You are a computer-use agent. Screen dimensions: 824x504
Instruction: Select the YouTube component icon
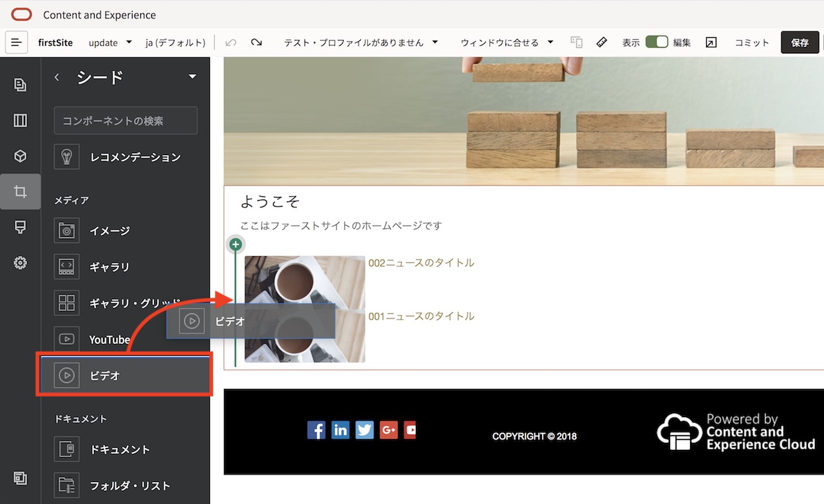[x=66, y=339]
